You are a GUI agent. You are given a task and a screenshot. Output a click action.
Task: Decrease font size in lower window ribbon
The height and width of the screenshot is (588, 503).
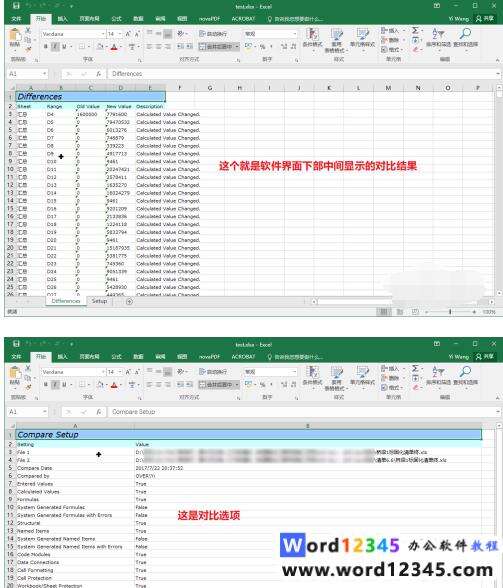pyautogui.click(x=137, y=372)
